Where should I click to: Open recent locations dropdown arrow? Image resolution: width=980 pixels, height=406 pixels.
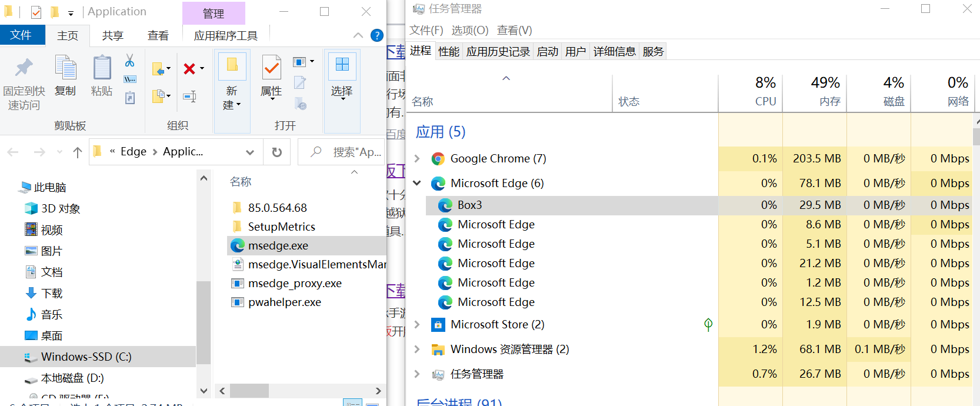(x=59, y=152)
